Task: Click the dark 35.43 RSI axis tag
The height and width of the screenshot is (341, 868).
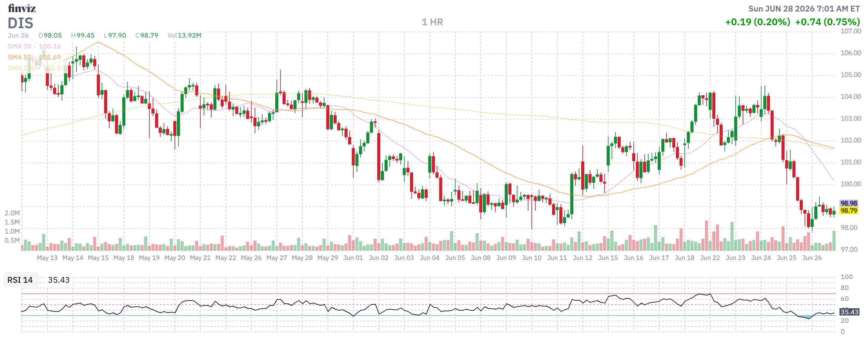Action: click(x=849, y=312)
